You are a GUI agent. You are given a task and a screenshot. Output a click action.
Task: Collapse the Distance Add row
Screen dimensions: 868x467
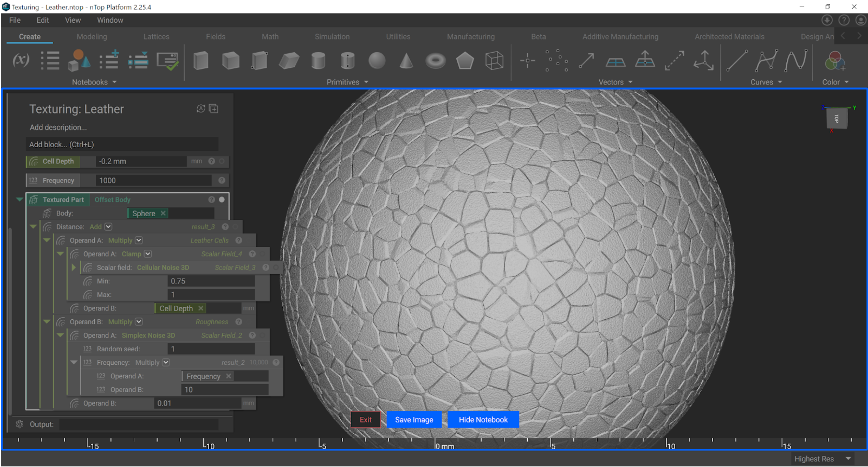coord(33,227)
